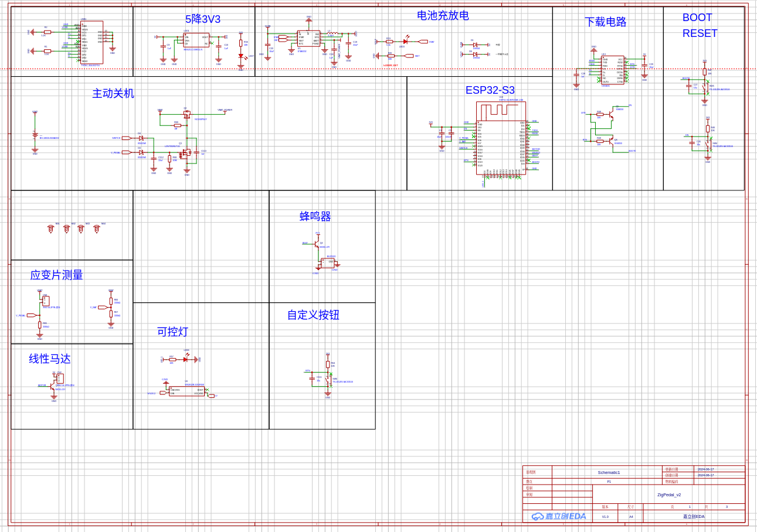Click the battery holder symbol under VBAT
757x532 pixels.
pos(35,135)
